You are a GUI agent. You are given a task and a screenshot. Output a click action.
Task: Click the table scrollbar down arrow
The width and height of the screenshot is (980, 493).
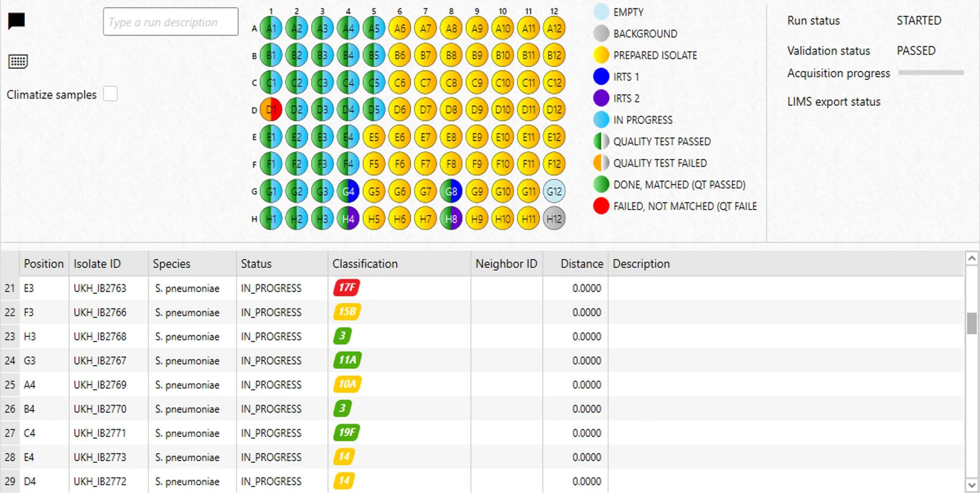tap(972, 485)
